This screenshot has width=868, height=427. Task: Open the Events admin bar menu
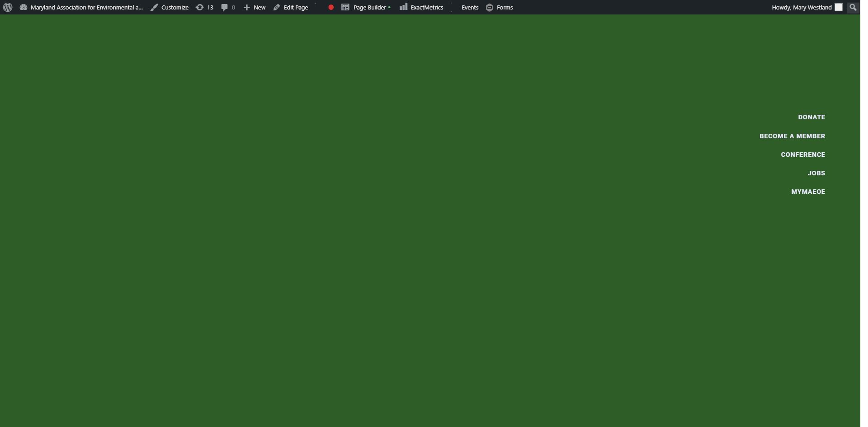click(470, 7)
